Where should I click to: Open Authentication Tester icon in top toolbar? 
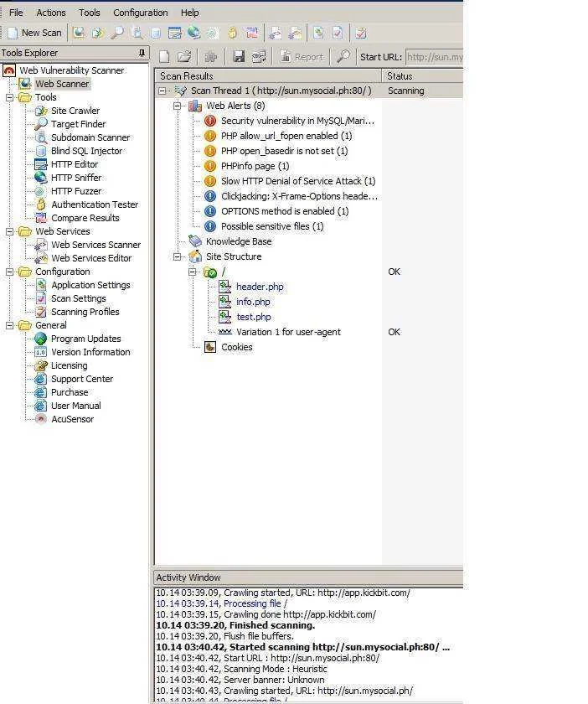coord(232,33)
